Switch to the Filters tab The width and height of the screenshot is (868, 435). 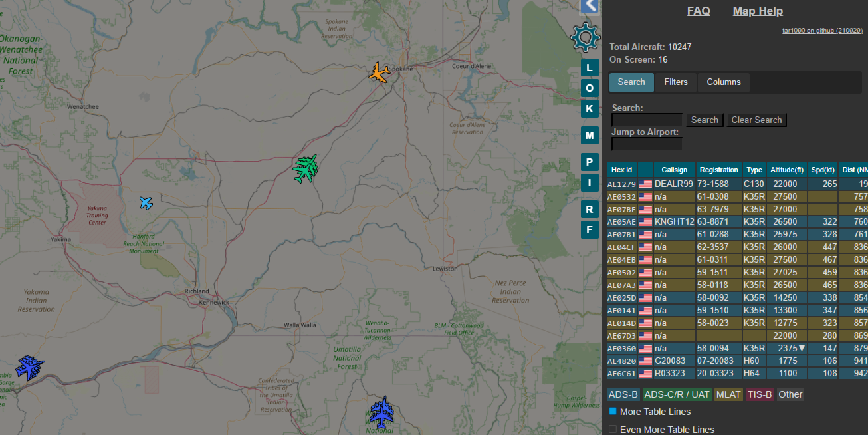click(x=676, y=82)
